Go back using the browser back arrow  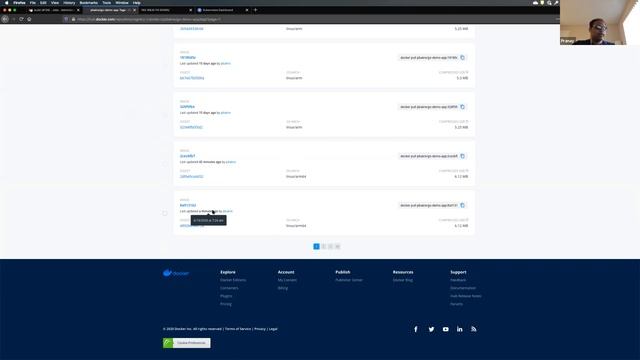pos(5,19)
